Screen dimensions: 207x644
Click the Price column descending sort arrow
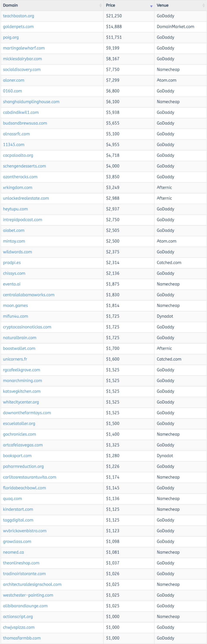151,6
